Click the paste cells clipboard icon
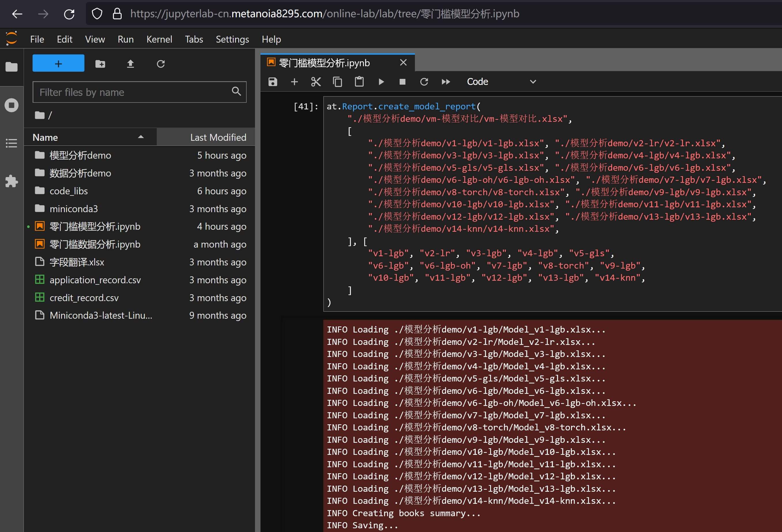This screenshot has width=782, height=532. pos(359,82)
